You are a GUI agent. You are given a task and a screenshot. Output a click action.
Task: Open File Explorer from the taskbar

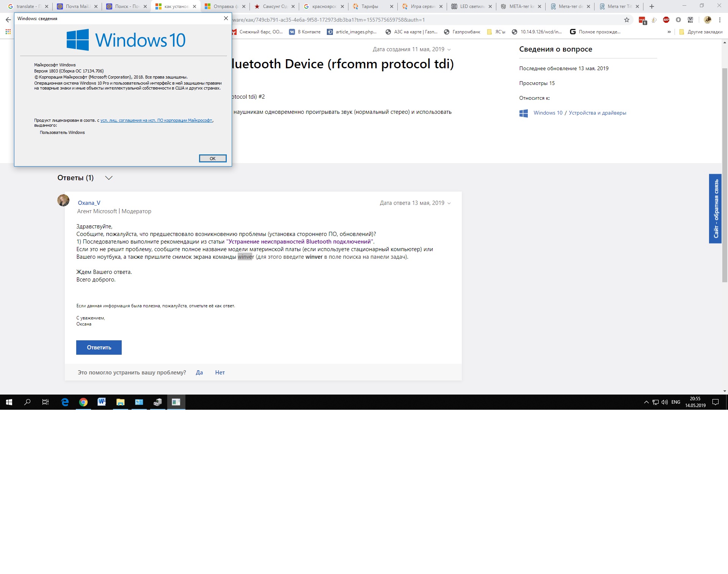click(120, 402)
